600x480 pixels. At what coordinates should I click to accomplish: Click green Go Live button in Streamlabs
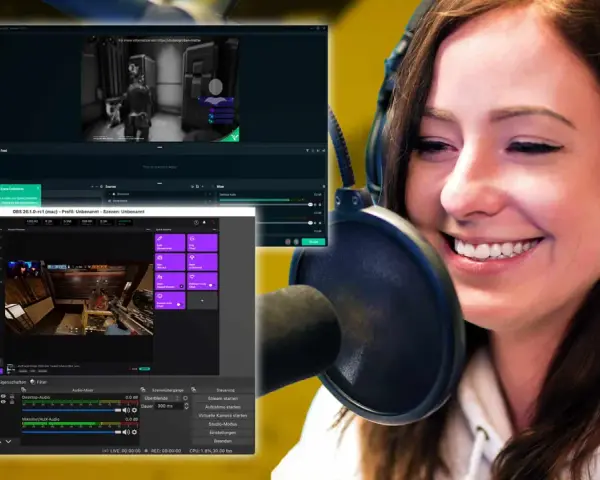313,242
